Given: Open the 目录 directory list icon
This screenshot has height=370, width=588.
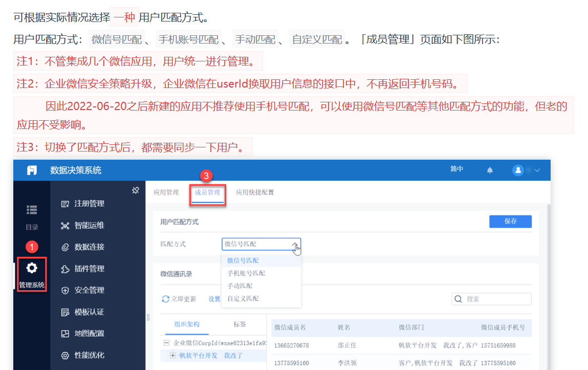Looking at the screenshot, I should coord(32,210).
